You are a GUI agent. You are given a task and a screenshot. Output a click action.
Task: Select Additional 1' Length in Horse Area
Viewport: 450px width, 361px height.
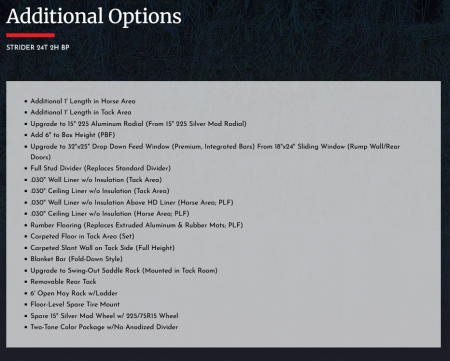[x=83, y=101]
